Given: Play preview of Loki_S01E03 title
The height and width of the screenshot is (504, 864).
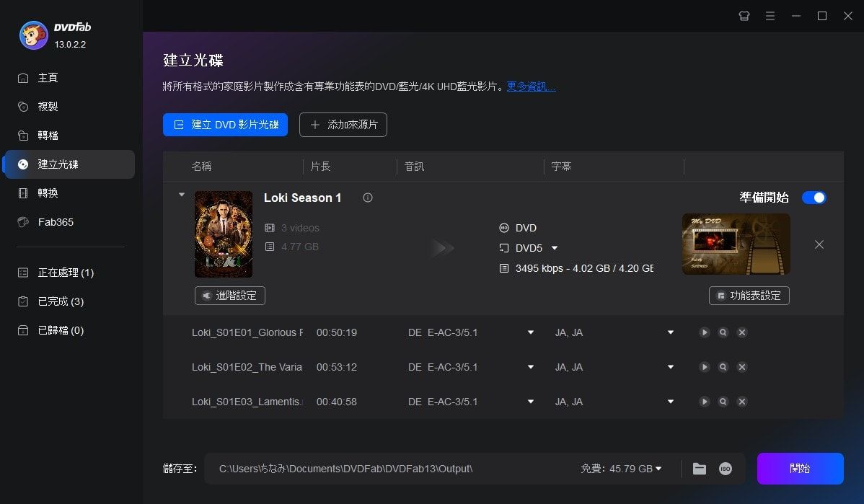Looking at the screenshot, I should pyautogui.click(x=704, y=402).
